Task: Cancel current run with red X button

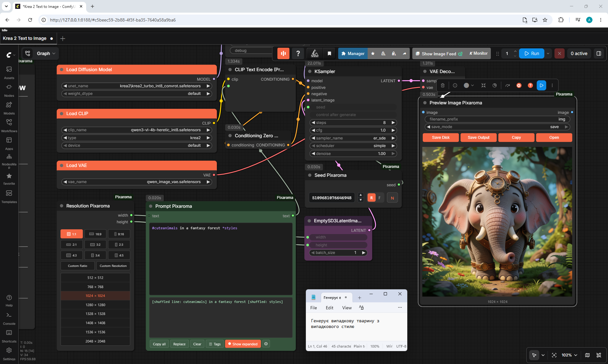Action: click(560, 53)
